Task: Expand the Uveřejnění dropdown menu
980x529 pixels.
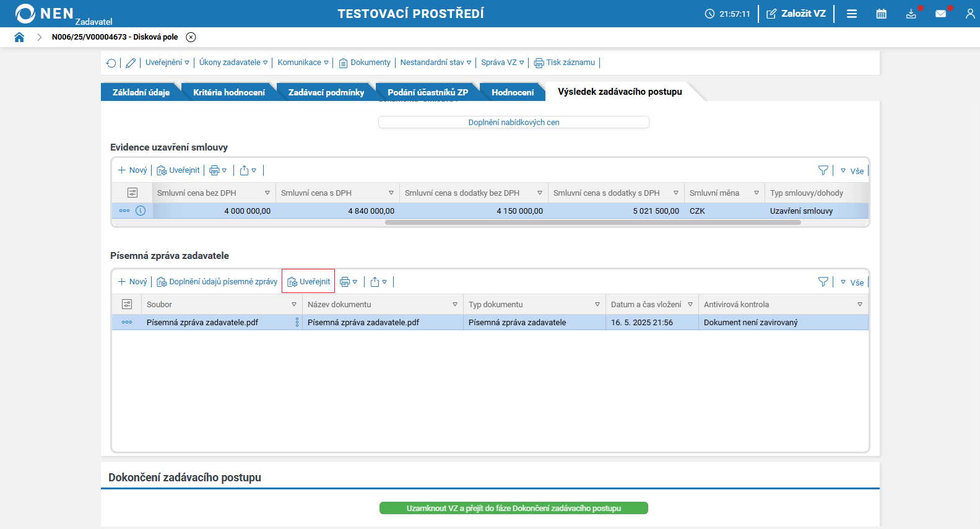Action: tap(167, 63)
